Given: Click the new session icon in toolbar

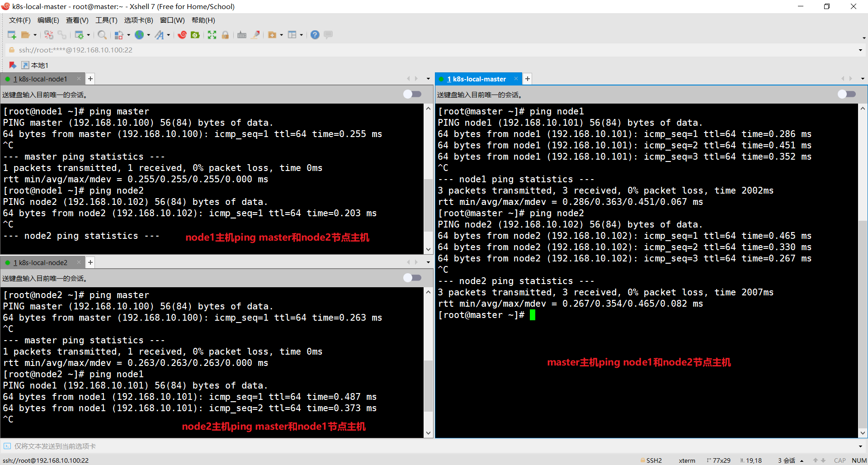Looking at the screenshot, I should pos(12,35).
